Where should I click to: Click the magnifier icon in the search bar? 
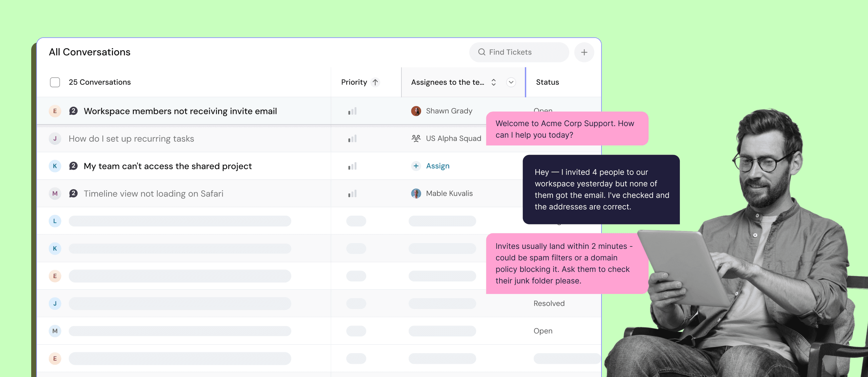482,52
